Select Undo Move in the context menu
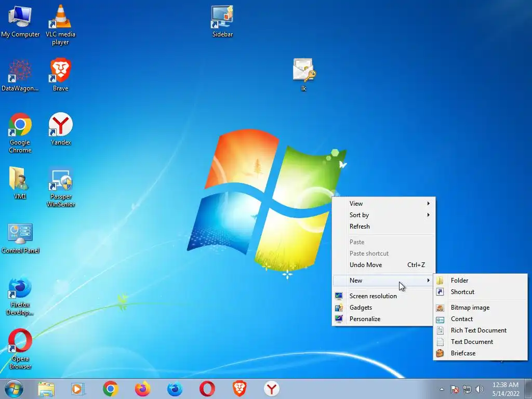Screen dimensions: 532x399 384,265
